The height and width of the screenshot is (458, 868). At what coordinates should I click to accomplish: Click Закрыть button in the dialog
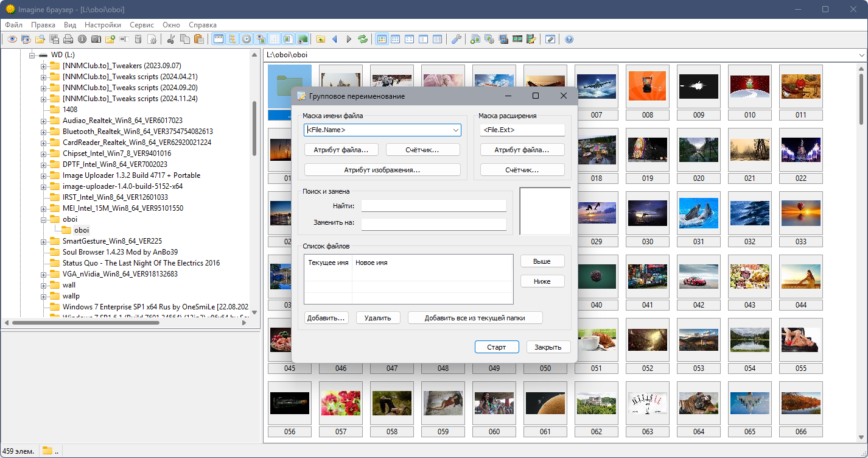(548, 347)
